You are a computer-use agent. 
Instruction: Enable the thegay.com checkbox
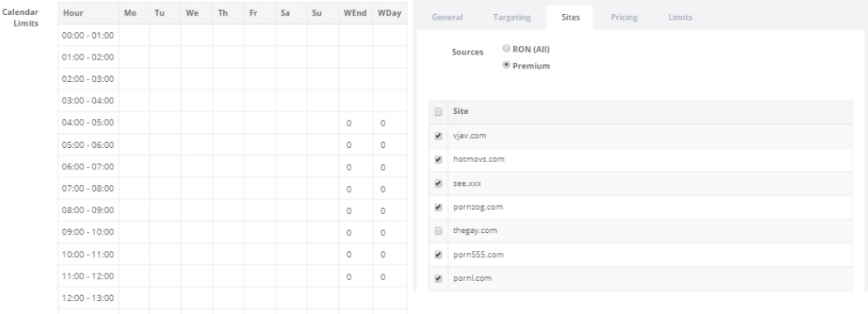coord(438,231)
